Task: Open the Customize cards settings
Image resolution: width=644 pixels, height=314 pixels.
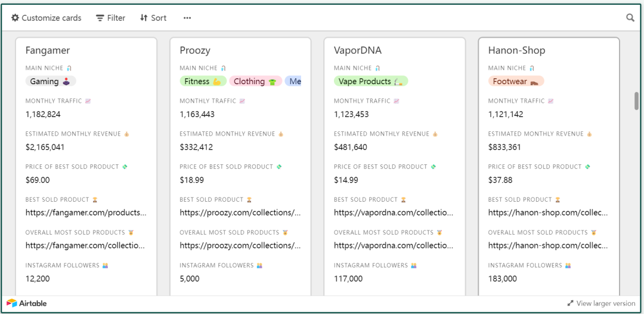Action: [47, 18]
